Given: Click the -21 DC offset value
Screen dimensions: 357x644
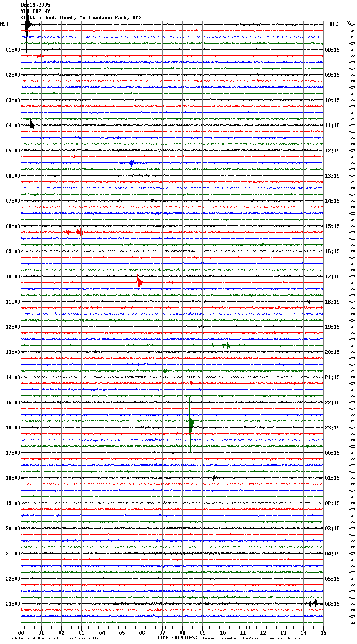Looking at the screenshot, I should point(352,421).
